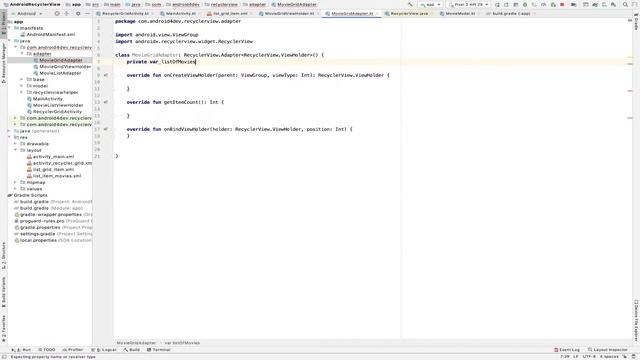Open the Run tool window

[x=21, y=350]
